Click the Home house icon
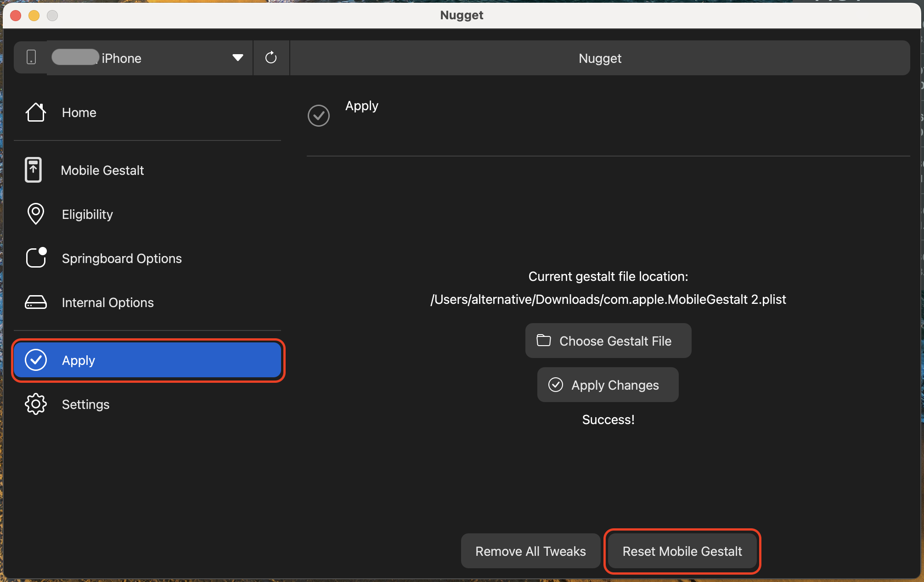The height and width of the screenshot is (582, 924). 35,112
